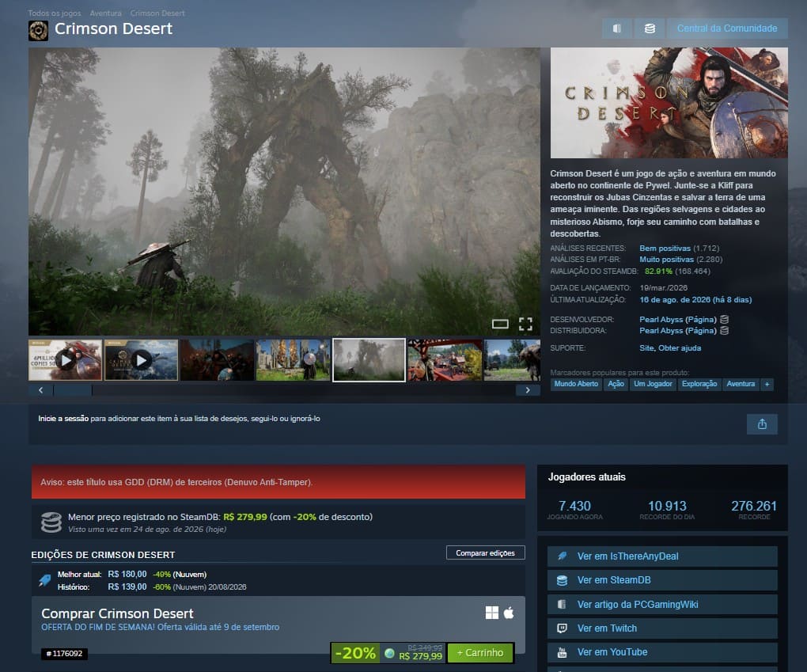Click SteamDB lowest price database icon

pos(51,522)
